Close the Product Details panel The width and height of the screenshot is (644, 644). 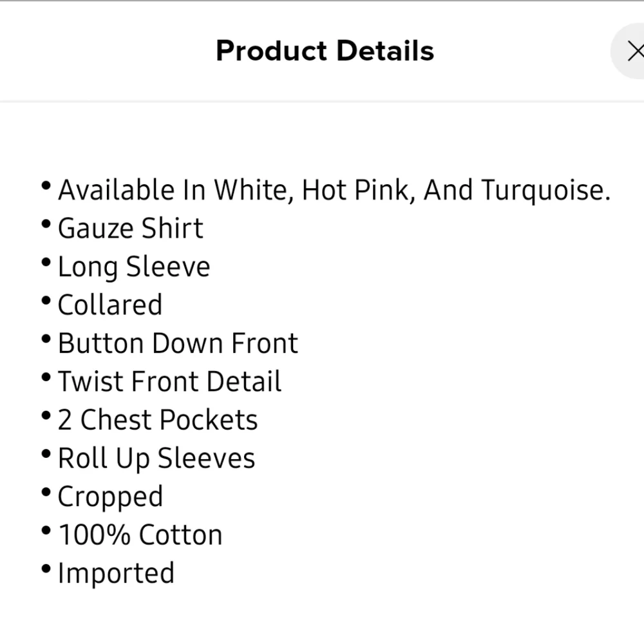tap(634, 51)
